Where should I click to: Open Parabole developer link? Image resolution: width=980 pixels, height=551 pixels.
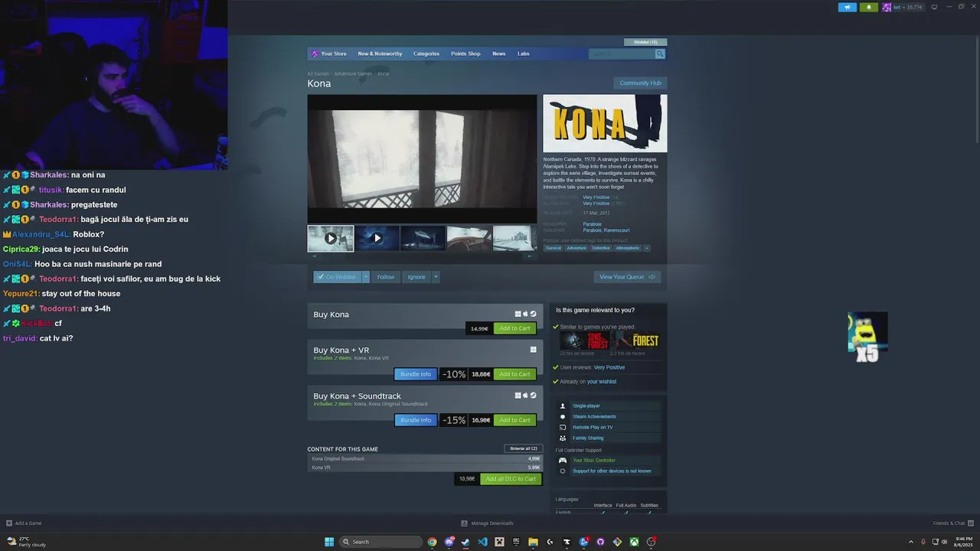click(x=592, y=224)
